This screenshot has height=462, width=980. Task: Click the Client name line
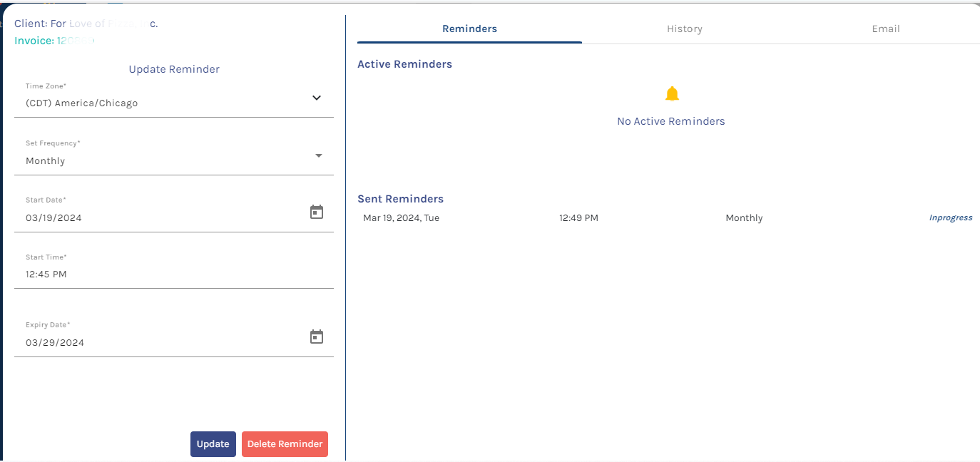[86, 24]
